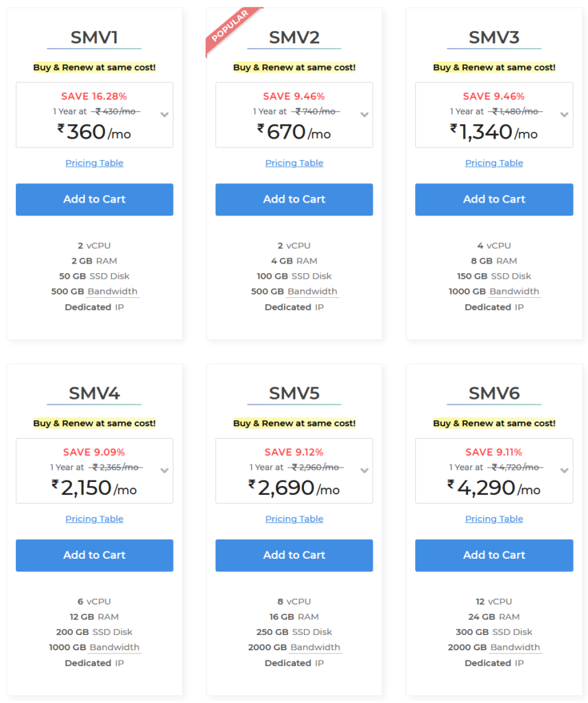Show the Pricing Table for SMV5
This screenshot has width=588, height=703.
click(x=294, y=519)
